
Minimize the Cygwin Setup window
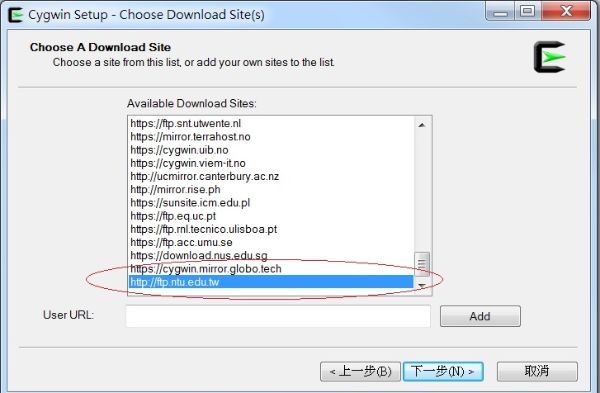point(500,11)
